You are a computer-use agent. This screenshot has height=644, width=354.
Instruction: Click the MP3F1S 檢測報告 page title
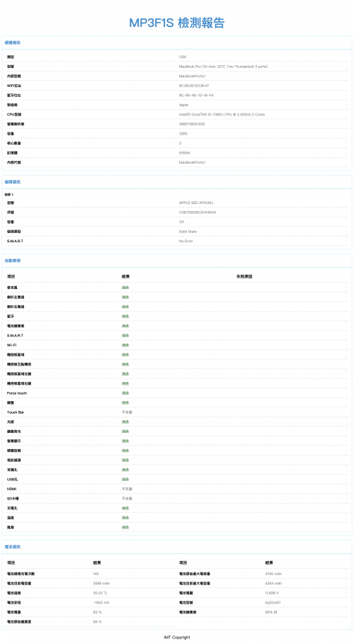[x=176, y=23]
